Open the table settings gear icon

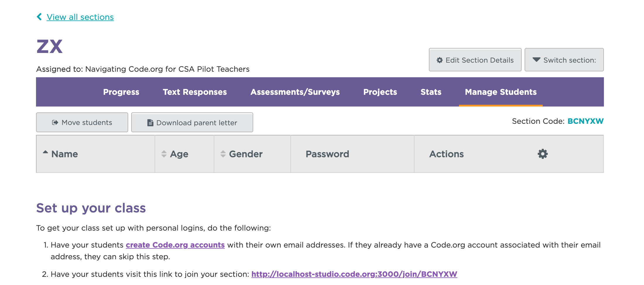coord(542,154)
